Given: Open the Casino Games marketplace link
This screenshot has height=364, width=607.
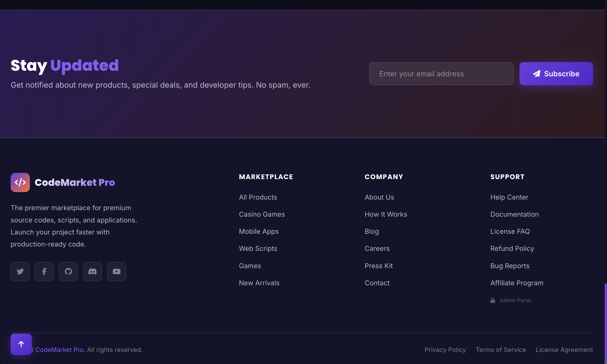Looking at the screenshot, I should click(x=262, y=214).
